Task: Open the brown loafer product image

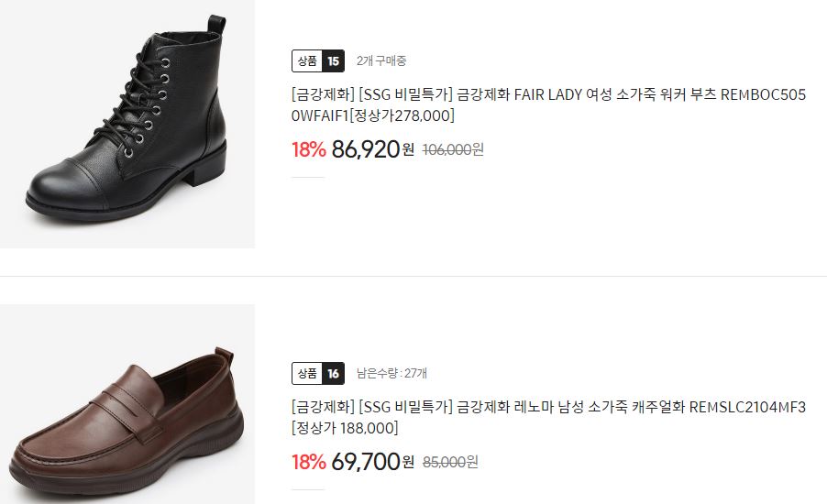Action: click(127, 404)
